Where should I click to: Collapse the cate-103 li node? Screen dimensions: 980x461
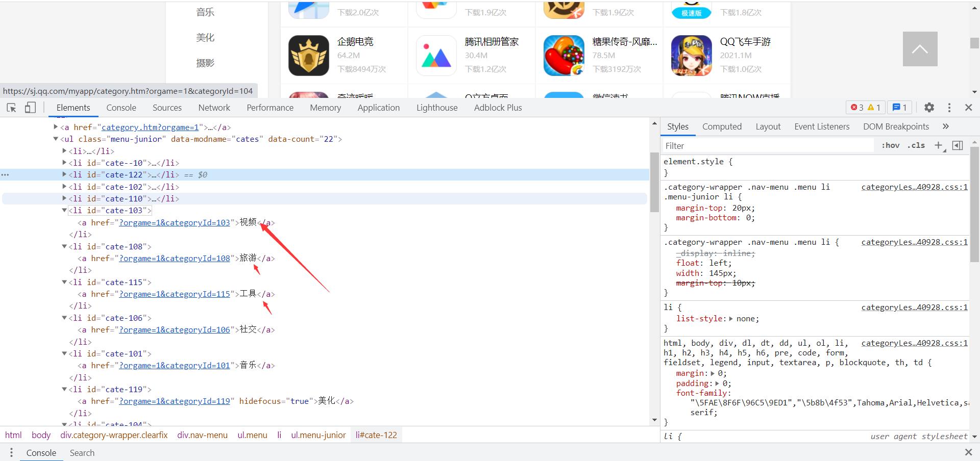pos(64,210)
